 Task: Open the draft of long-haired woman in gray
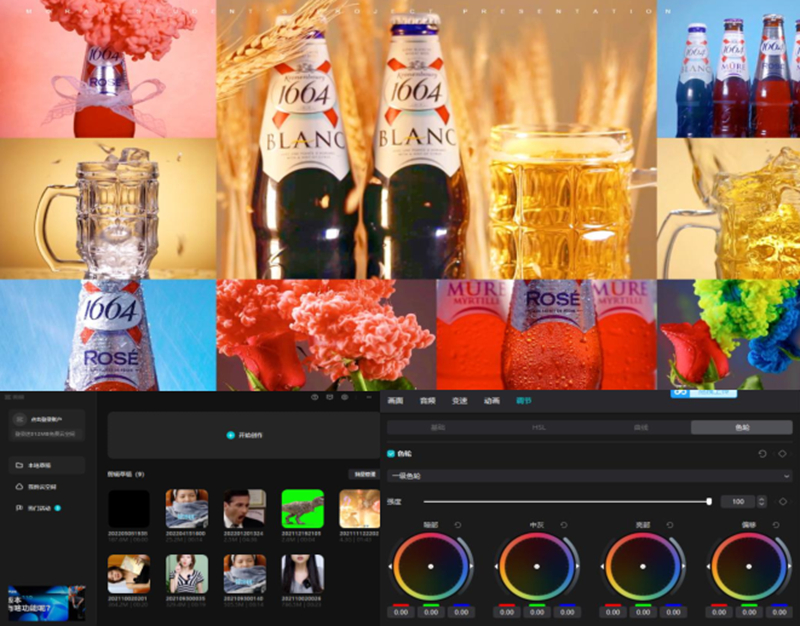click(x=303, y=574)
